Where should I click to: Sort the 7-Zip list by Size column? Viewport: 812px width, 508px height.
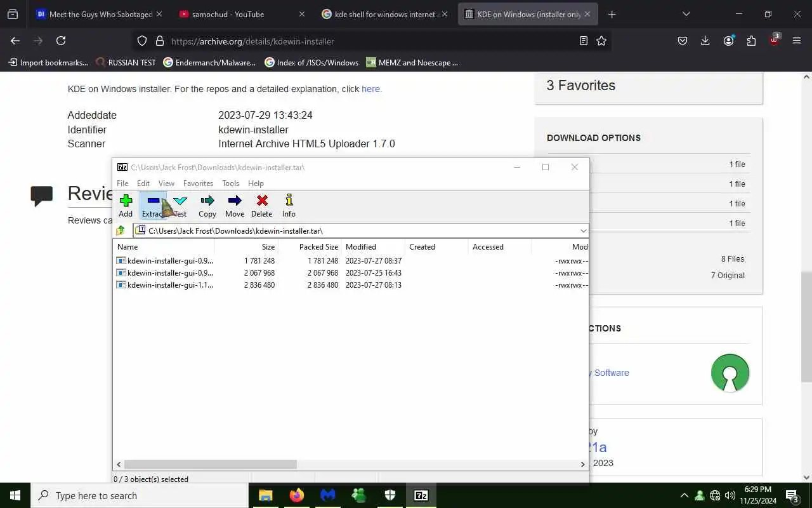pyautogui.click(x=247, y=247)
